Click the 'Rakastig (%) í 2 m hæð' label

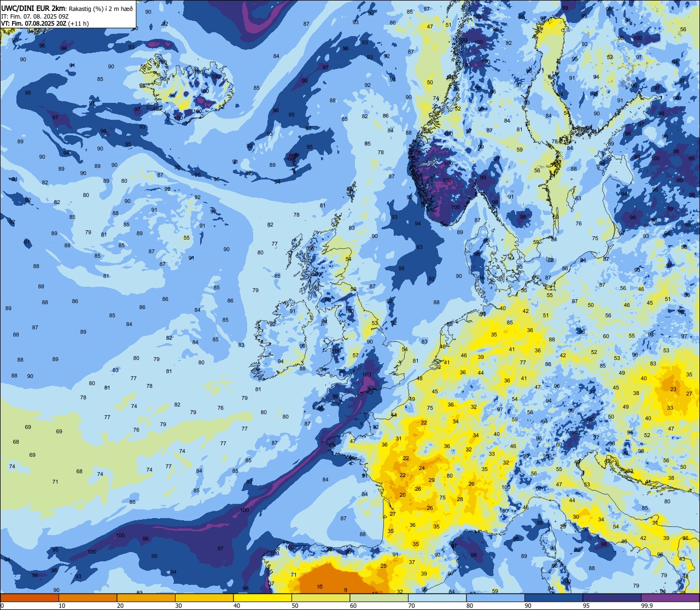[101, 8]
